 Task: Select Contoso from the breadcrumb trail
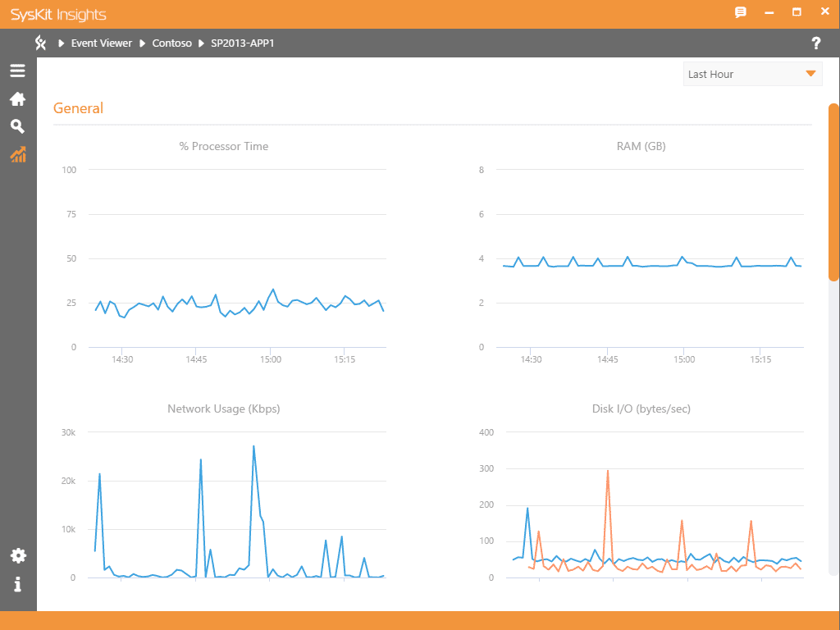pos(171,43)
